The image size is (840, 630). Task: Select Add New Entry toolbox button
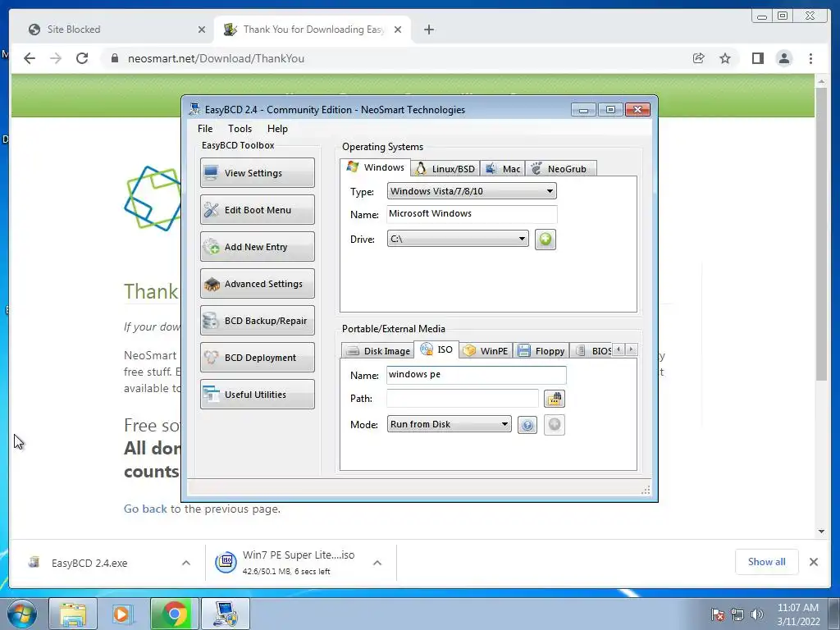coord(257,246)
